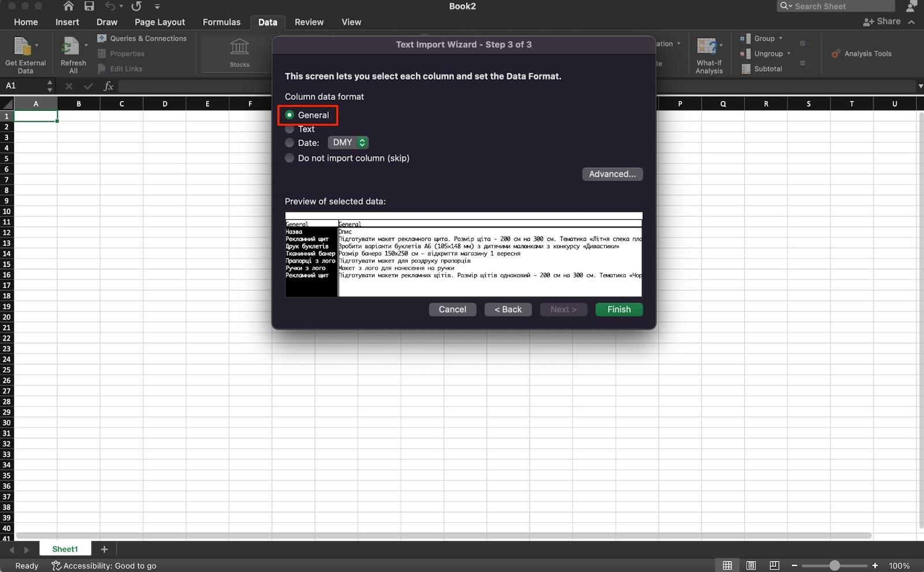Viewport: 924px width, 572px height.
Task: Expand the Group dropdown in ribbon
Action: click(x=780, y=39)
